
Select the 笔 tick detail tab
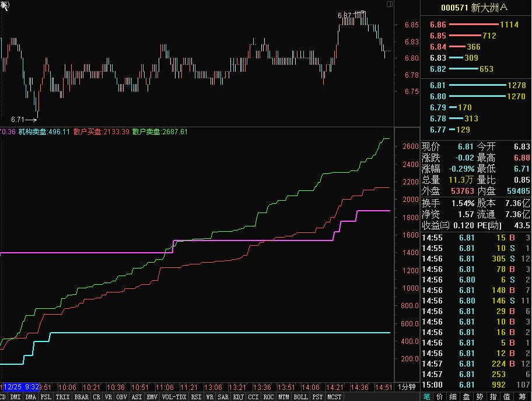(426, 396)
